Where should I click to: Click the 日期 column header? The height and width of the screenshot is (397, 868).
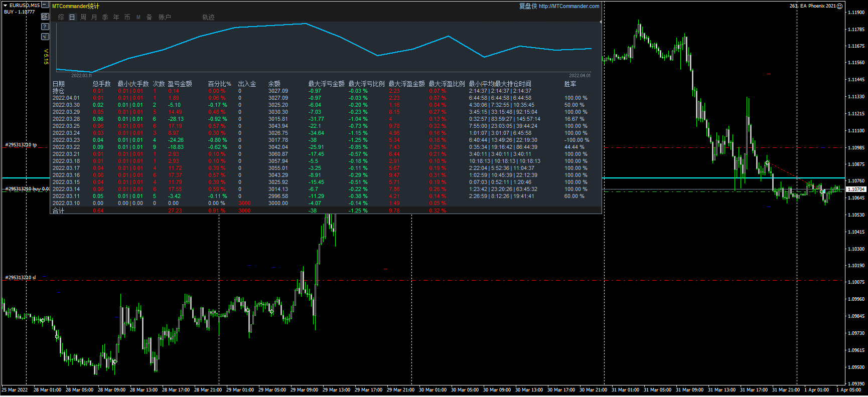click(x=59, y=84)
